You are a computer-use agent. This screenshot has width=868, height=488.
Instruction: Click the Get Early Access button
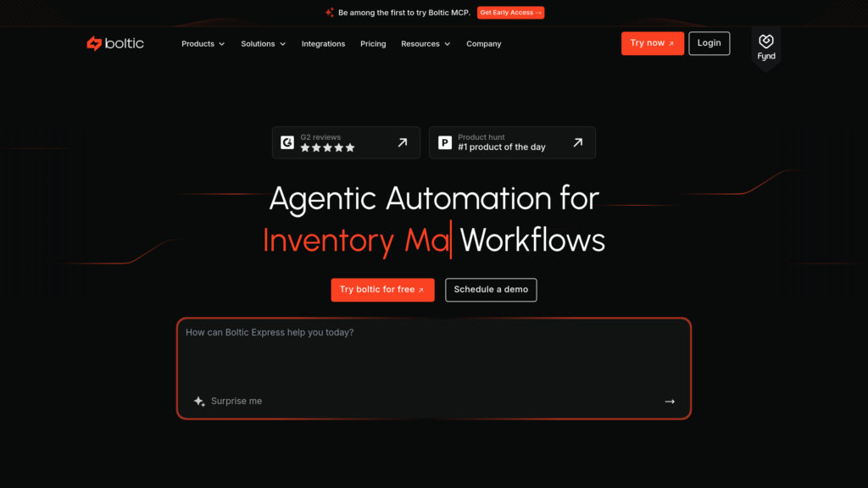point(510,13)
